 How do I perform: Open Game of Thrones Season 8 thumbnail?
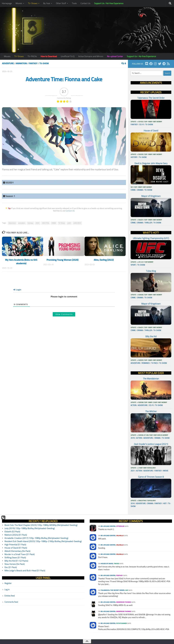click(151, 488)
